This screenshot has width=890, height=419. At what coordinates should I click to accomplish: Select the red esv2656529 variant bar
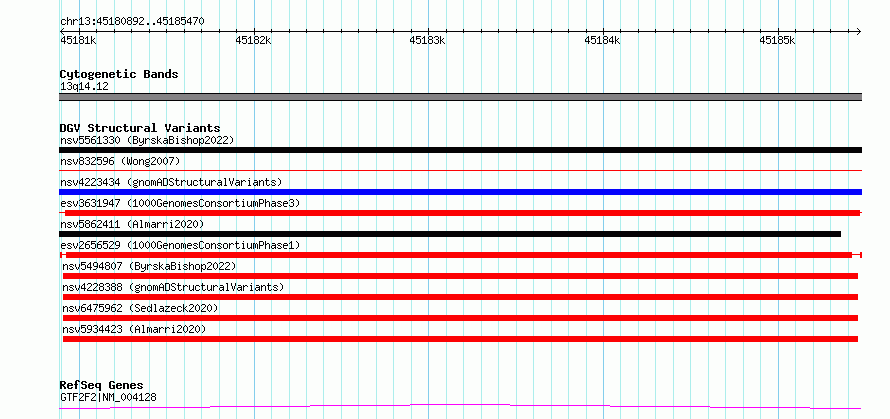pyautogui.click(x=459, y=255)
